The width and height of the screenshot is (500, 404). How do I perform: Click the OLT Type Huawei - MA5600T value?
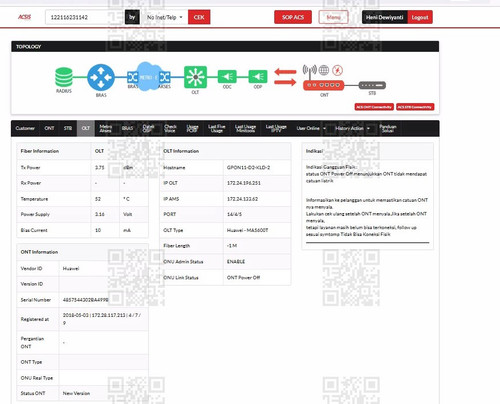coord(247,230)
